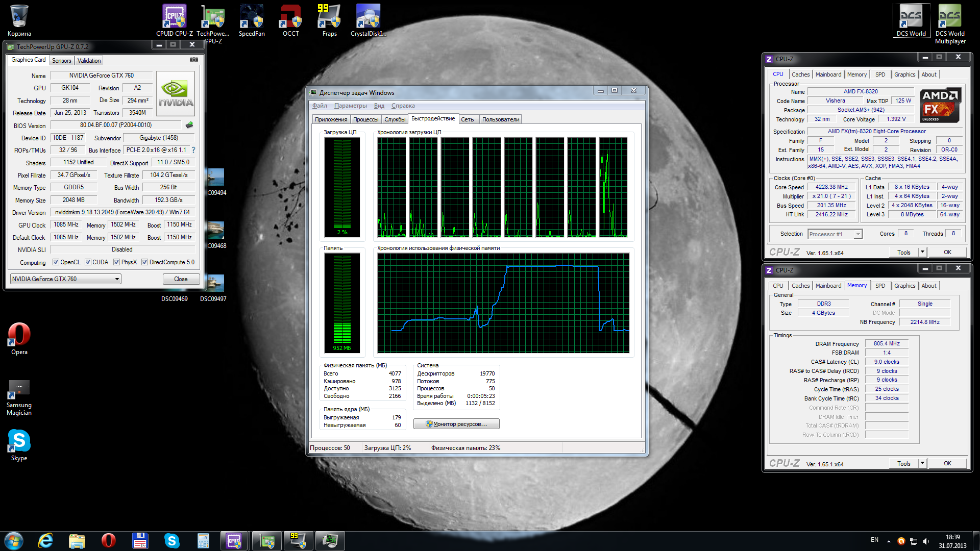Open Skype desktop shortcut

[x=19, y=445]
